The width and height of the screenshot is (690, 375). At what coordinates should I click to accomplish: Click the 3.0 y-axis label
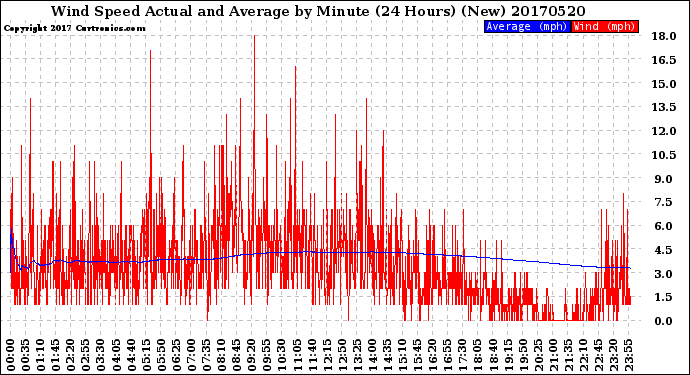pos(664,274)
